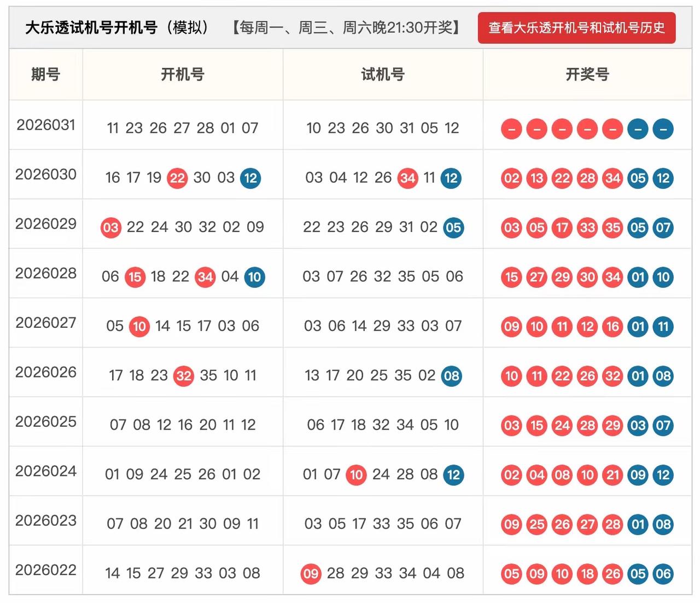Click period number 2026022 at the bottom
Screen dimensions: 700x603
pos(45,570)
